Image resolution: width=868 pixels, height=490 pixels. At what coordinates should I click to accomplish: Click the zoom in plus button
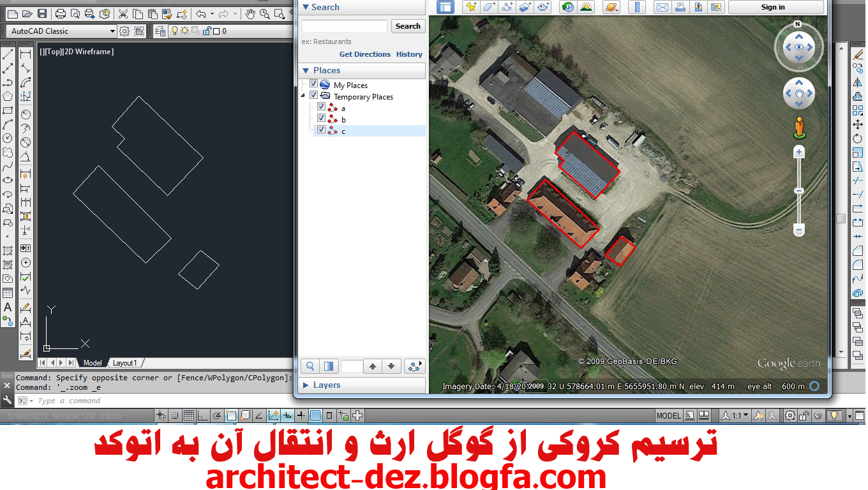798,152
